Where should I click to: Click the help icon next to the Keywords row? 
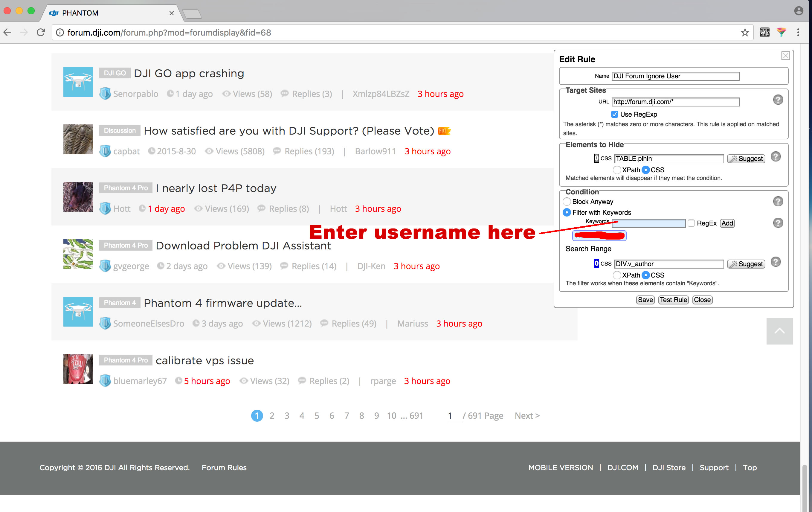click(x=778, y=223)
